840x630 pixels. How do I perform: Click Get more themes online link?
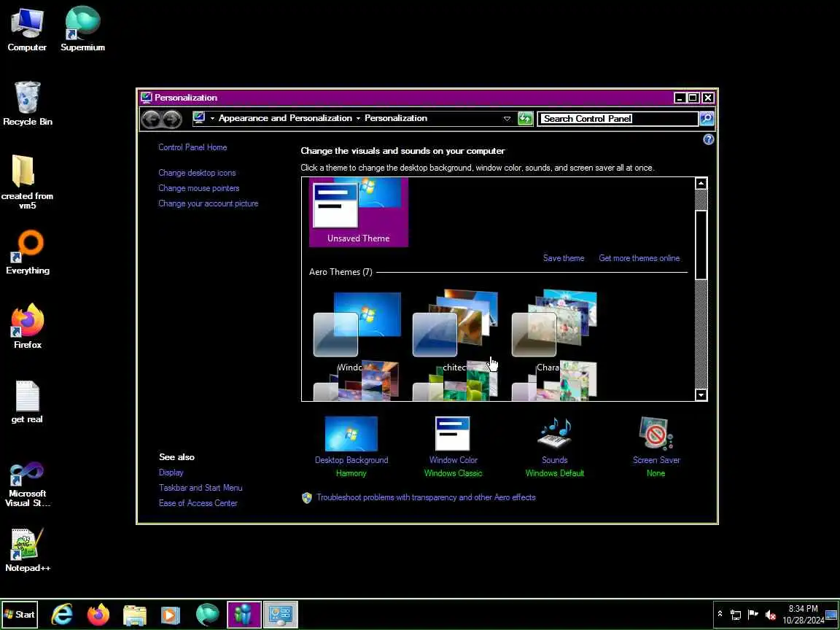639,258
